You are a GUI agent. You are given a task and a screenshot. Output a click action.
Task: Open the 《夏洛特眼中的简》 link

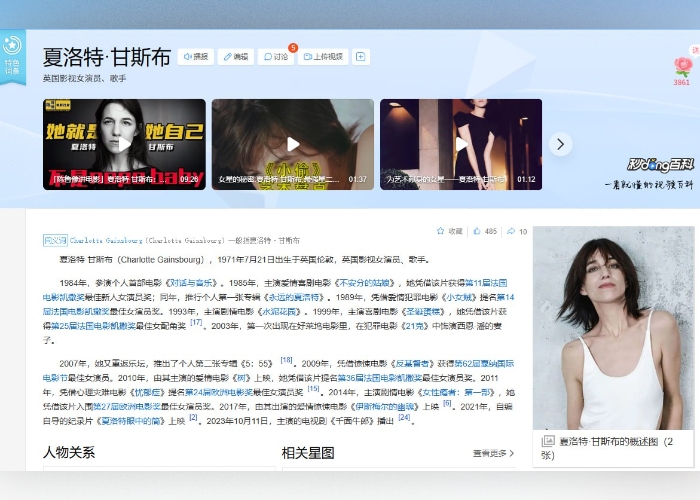[x=130, y=421]
